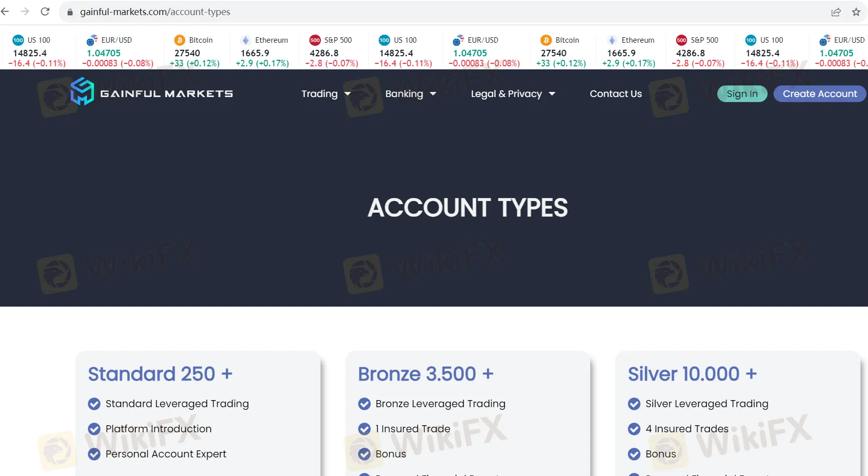The height and width of the screenshot is (476, 868).
Task: Click the first Ethereum ticker icon
Action: (x=246, y=40)
